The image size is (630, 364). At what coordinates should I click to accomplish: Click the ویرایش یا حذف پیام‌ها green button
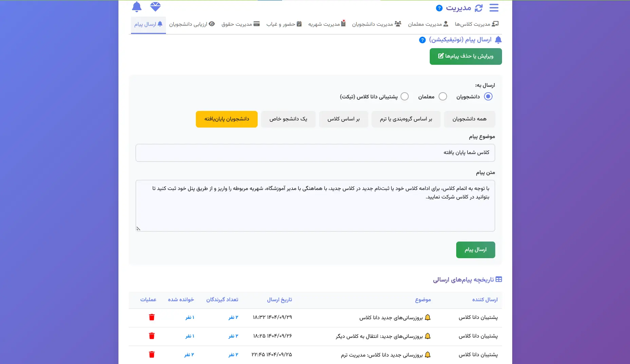tap(465, 56)
